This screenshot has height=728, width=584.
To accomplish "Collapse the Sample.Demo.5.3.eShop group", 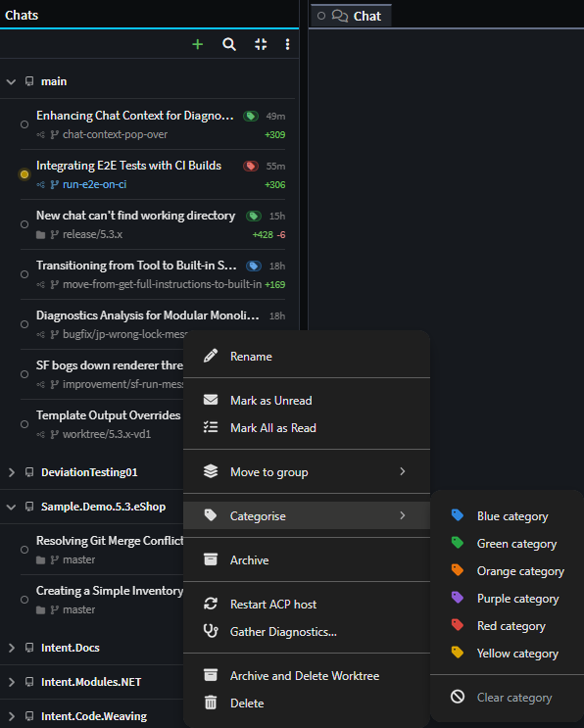I will click(x=11, y=507).
